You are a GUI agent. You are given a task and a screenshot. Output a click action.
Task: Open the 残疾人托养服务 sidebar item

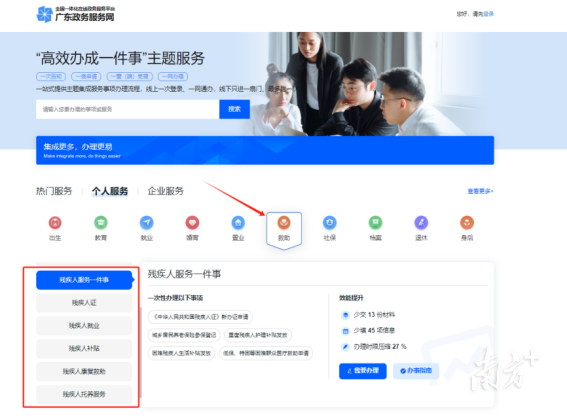(x=84, y=394)
